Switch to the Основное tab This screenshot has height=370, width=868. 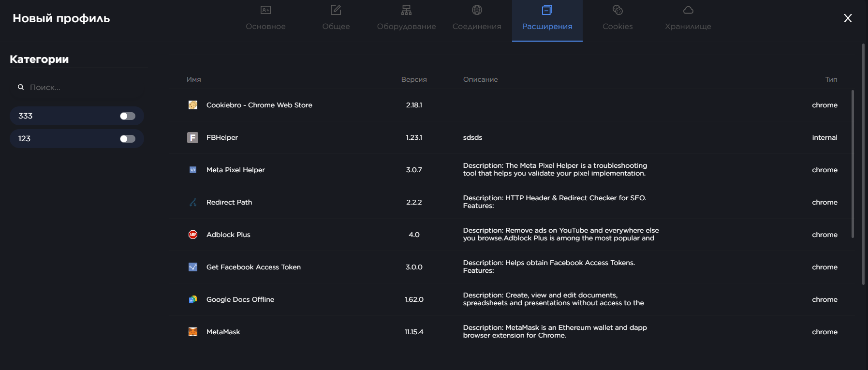pos(265,18)
